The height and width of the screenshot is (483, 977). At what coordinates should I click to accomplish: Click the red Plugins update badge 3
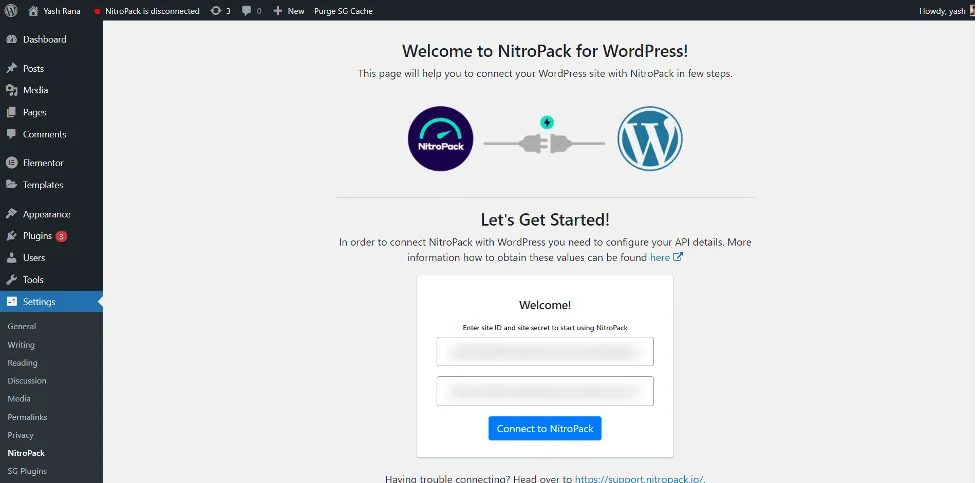click(61, 236)
